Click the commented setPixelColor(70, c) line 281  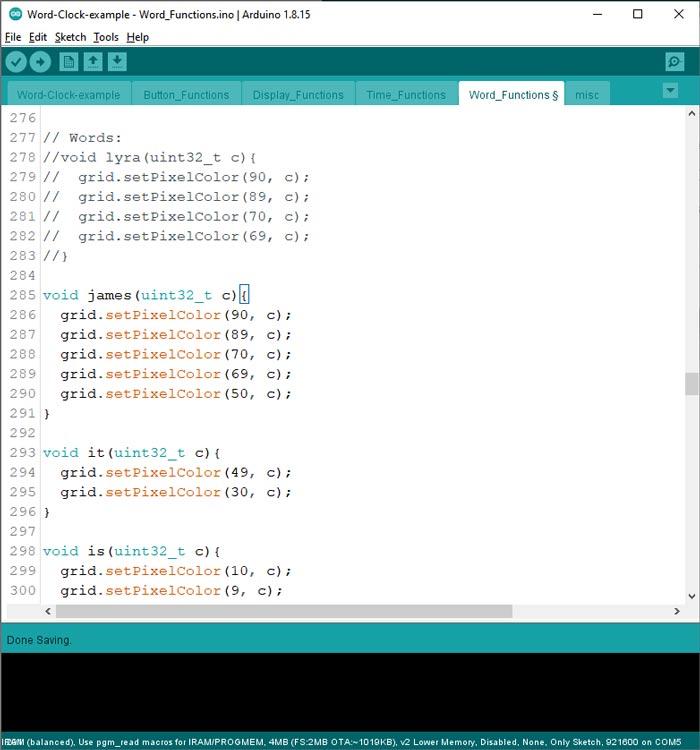[x=176, y=216]
